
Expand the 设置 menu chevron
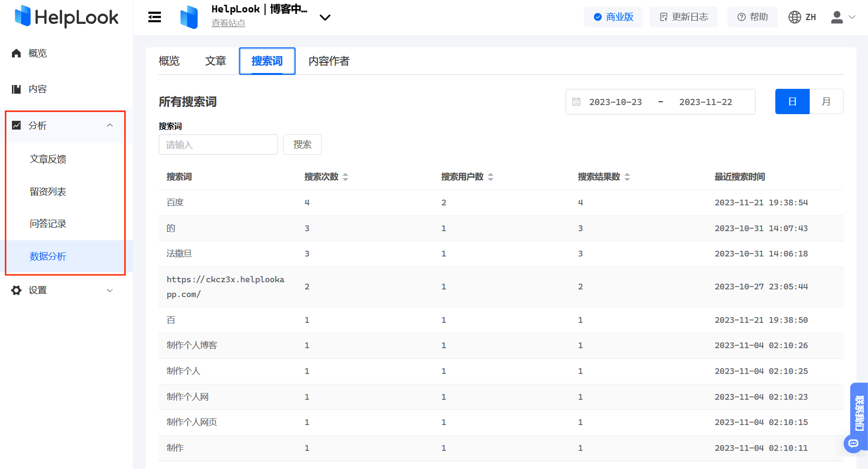tap(110, 290)
